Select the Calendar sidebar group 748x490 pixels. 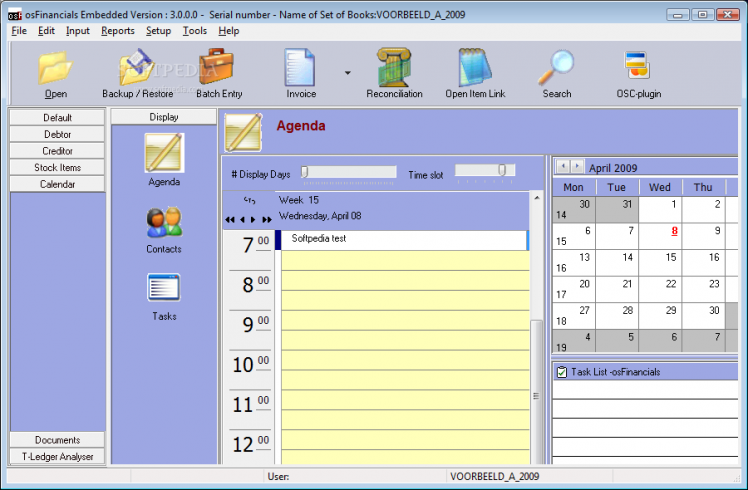click(x=57, y=184)
